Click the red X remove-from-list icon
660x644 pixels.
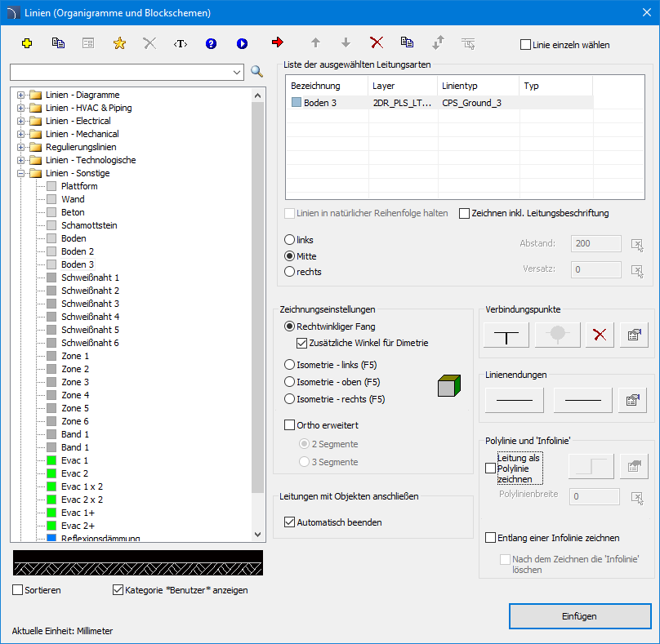tap(377, 42)
